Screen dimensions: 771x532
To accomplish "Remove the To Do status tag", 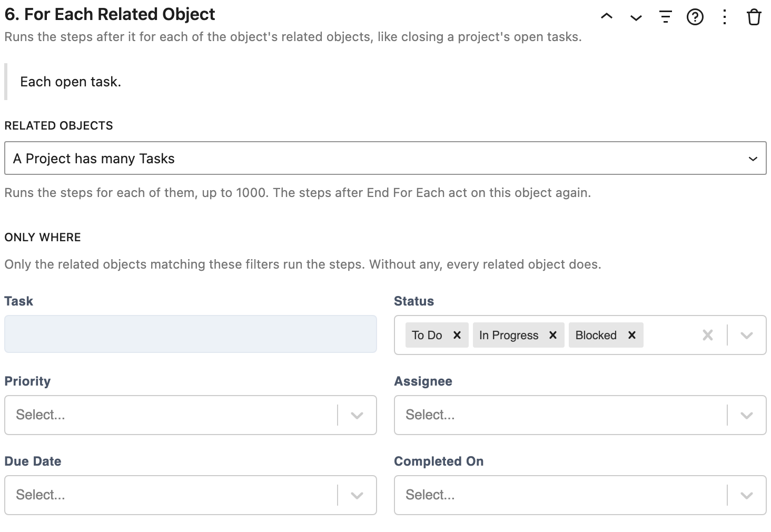I will [x=457, y=335].
